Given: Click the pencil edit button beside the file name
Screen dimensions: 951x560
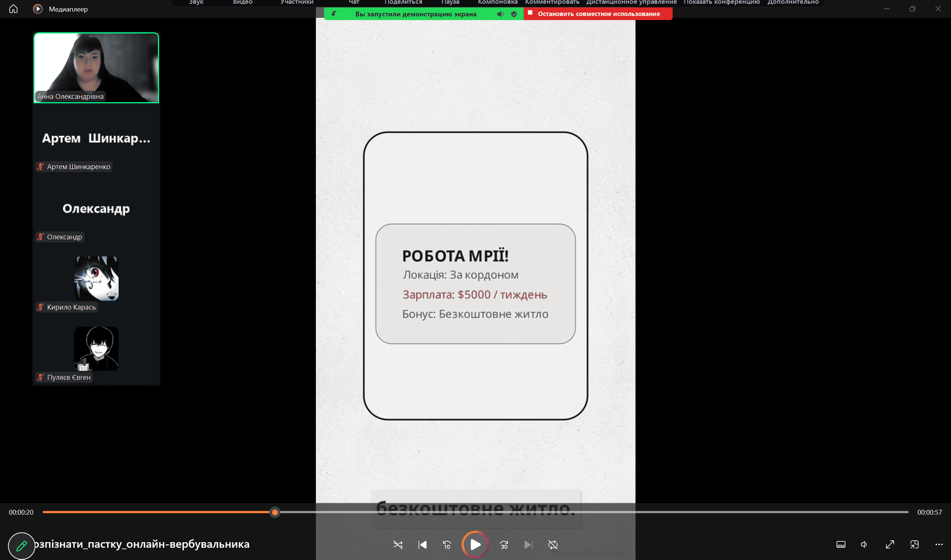Looking at the screenshot, I should (22, 546).
